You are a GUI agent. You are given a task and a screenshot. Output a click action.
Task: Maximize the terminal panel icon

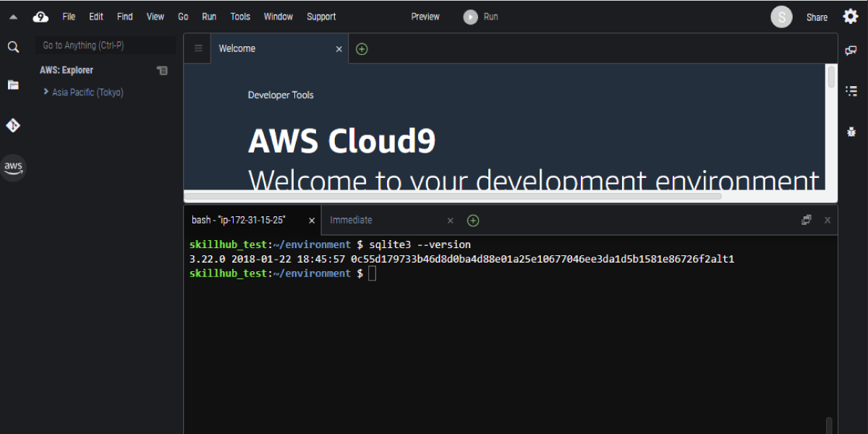pyautogui.click(x=807, y=220)
